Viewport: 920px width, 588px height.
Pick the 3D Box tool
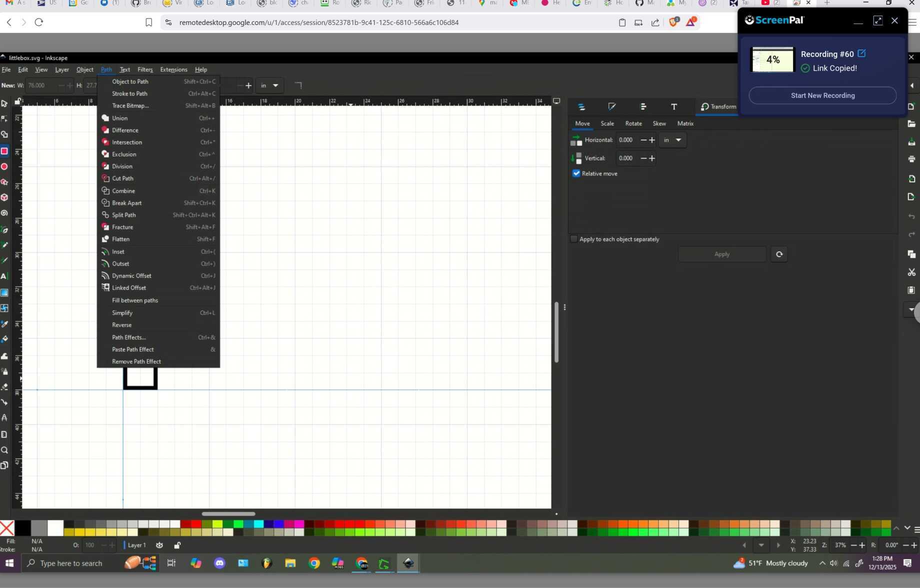(x=4, y=197)
